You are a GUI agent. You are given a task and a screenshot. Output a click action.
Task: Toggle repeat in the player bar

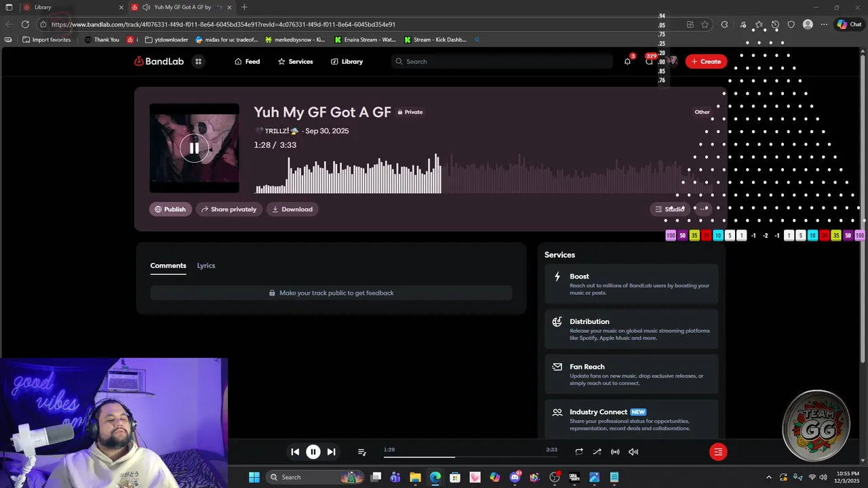tap(579, 451)
